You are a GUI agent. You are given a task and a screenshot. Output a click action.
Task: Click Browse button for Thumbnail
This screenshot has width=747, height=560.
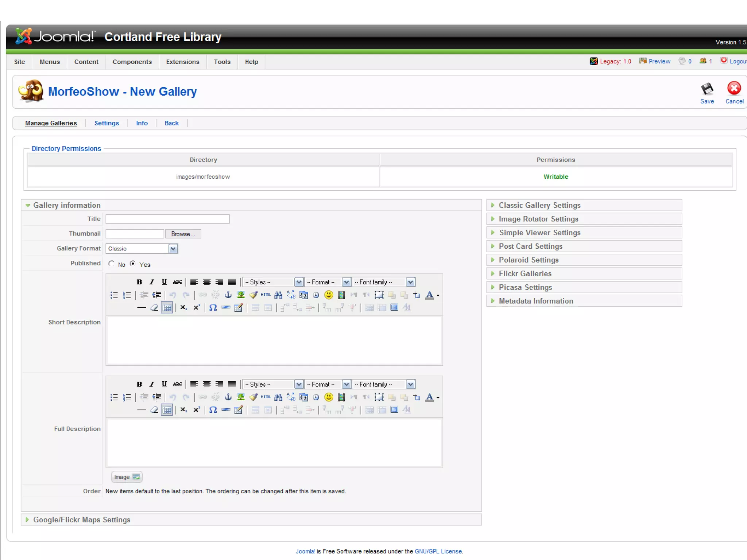(x=183, y=234)
